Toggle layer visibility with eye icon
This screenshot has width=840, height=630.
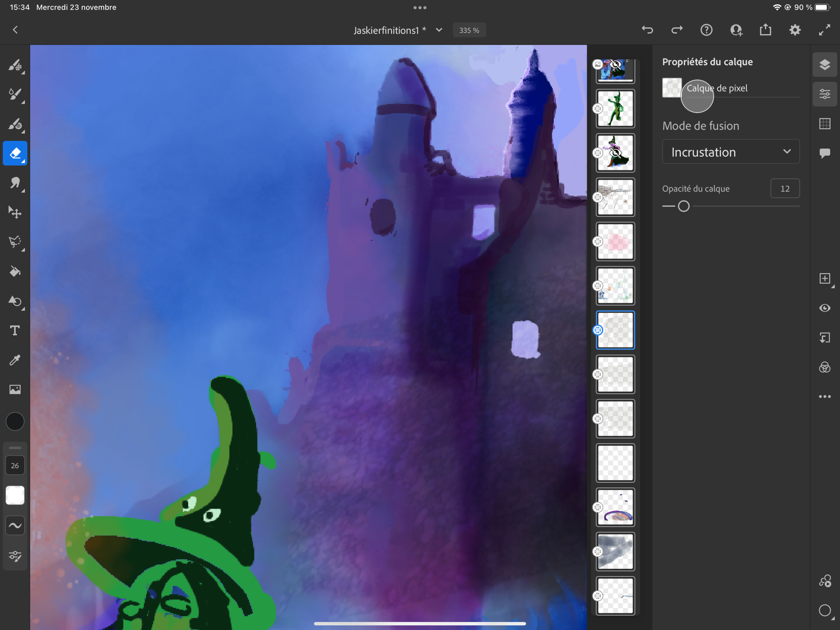coord(825,308)
